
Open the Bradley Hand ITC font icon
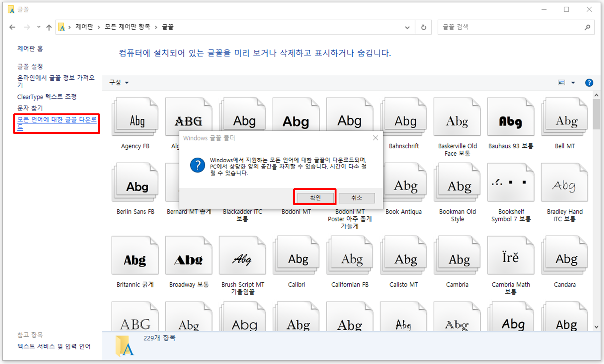[x=565, y=182]
